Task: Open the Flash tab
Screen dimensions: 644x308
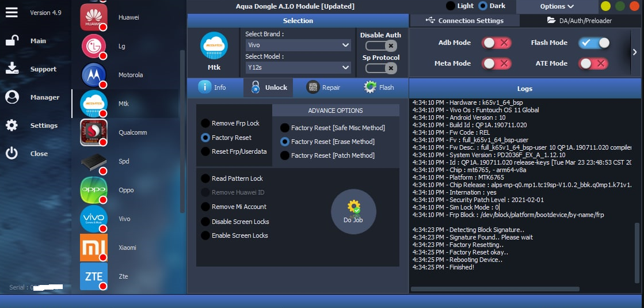Action: (379, 88)
